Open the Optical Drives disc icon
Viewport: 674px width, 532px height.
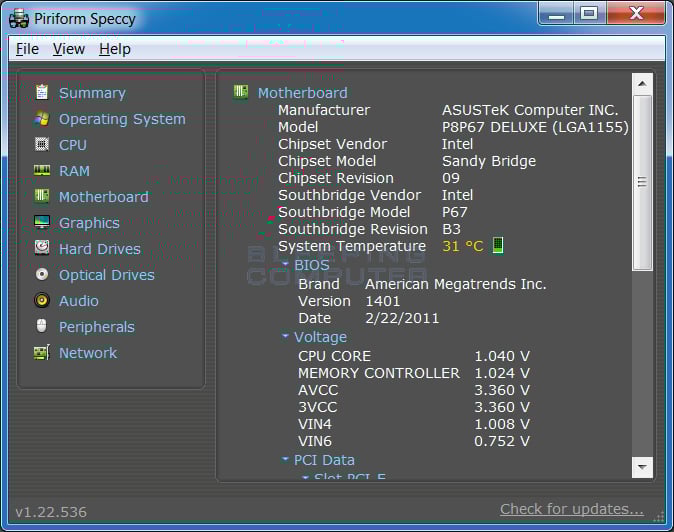tap(42, 275)
